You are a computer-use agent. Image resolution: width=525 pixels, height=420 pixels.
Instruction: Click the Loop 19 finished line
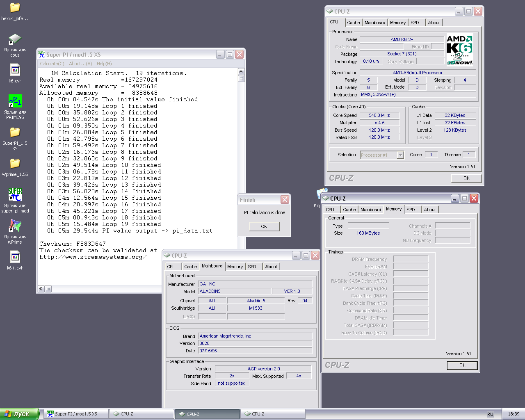[104, 224]
